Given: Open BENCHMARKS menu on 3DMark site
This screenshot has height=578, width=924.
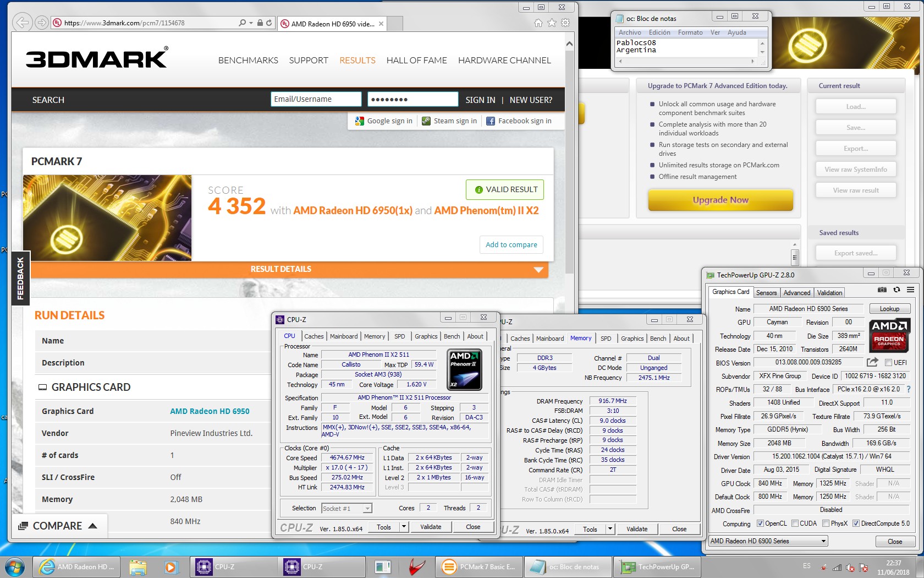Looking at the screenshot, I should coord(248,61).
